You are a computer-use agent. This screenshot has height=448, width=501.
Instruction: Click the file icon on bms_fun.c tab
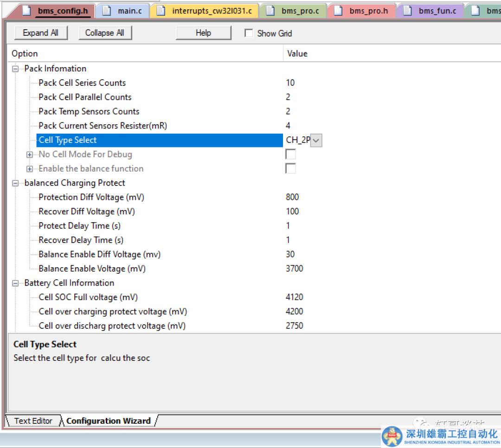[x=407, y=10]
